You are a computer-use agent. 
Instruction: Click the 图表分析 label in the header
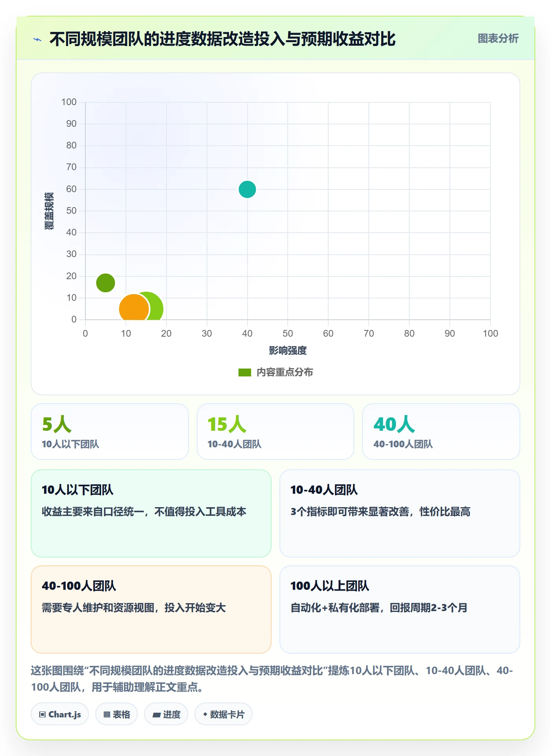click(498, 39)
